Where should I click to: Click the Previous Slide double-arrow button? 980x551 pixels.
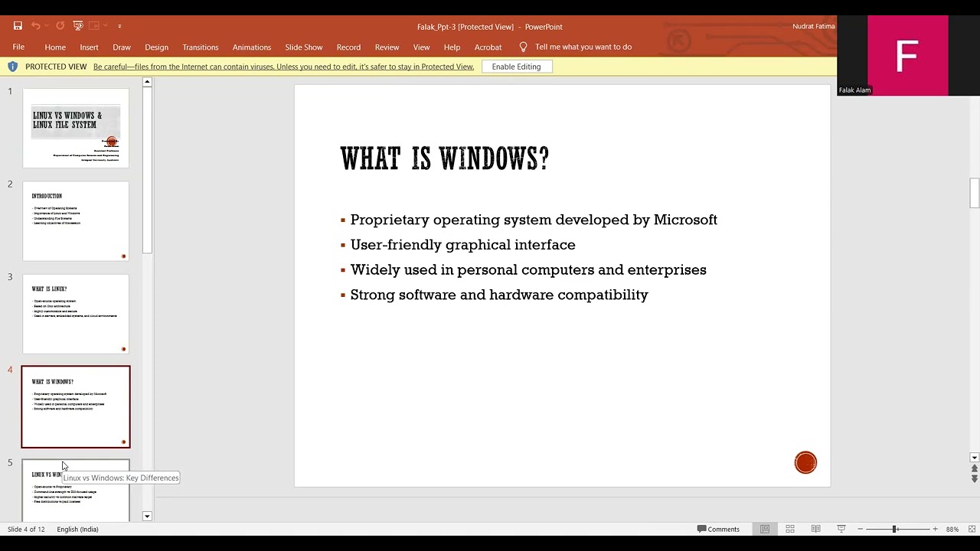coord(974,468)
